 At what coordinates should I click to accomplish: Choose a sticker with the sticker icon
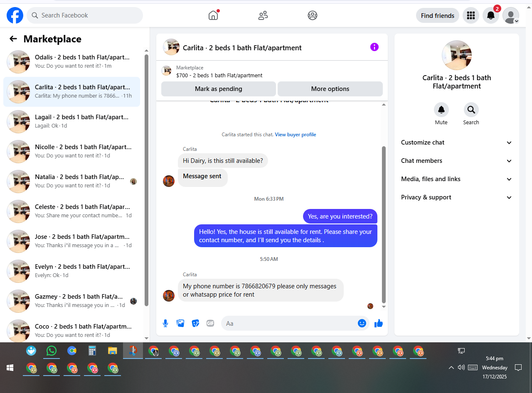[x=195, y=323]
